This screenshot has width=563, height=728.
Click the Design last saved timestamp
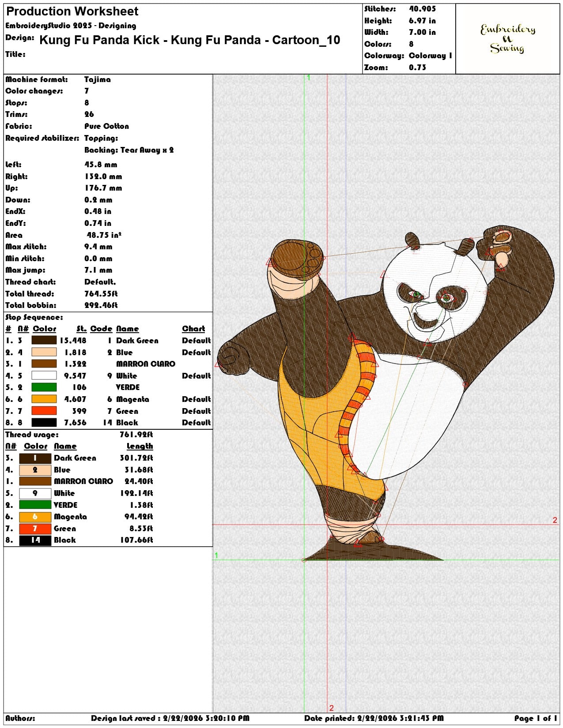tap(170, 718)
